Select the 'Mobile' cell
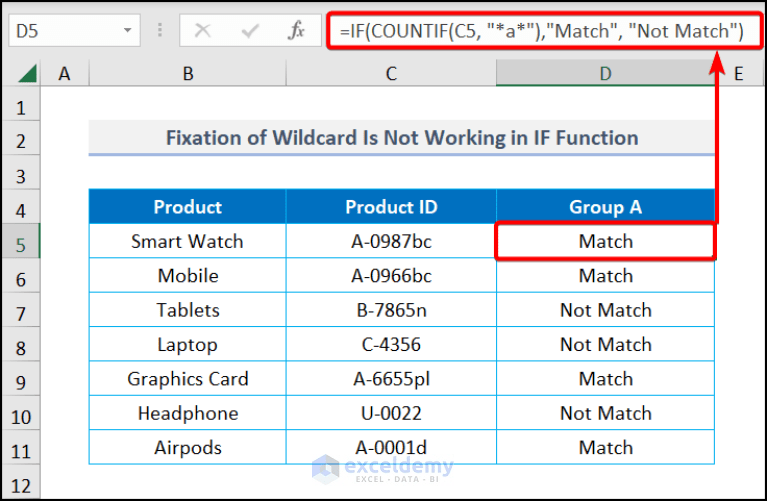767x501 pixels. (188, 275)
